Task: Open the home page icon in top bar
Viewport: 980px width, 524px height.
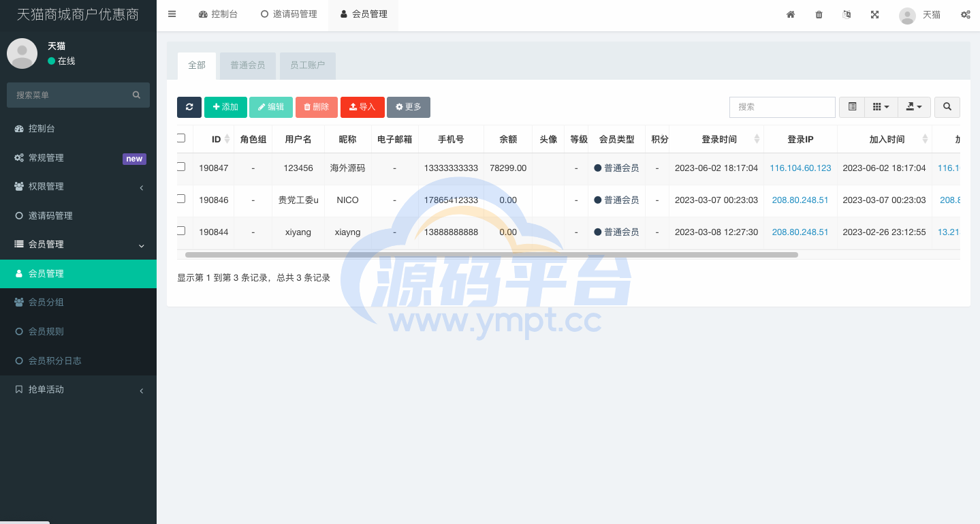Action: point(791,14)
